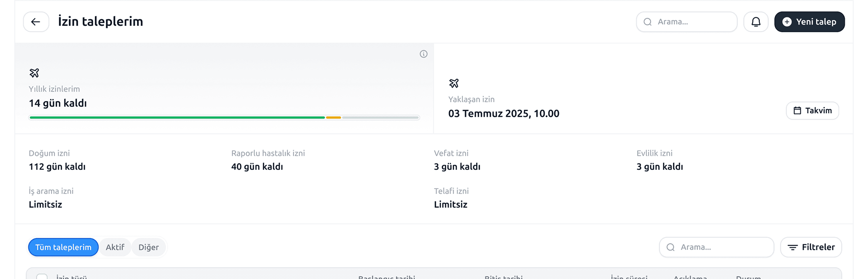The image size is (868, 279).
Task: Select the Tüm taleplerim tab
Action: click(x=63, y=247)
